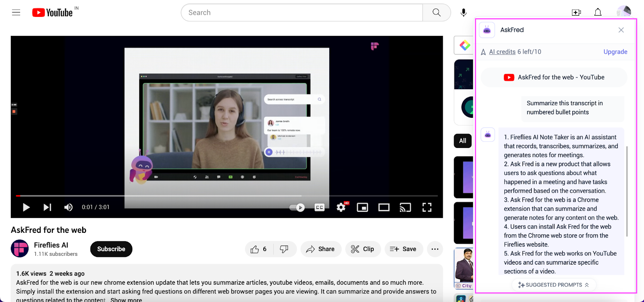Open the YouTube hamburger guide menu

point(16,12)
